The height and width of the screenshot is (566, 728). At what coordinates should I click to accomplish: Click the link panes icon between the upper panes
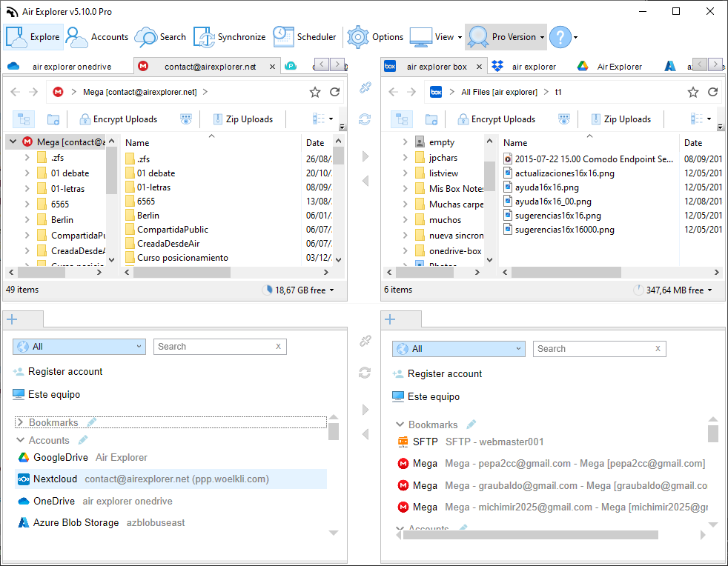coord(365,87)
